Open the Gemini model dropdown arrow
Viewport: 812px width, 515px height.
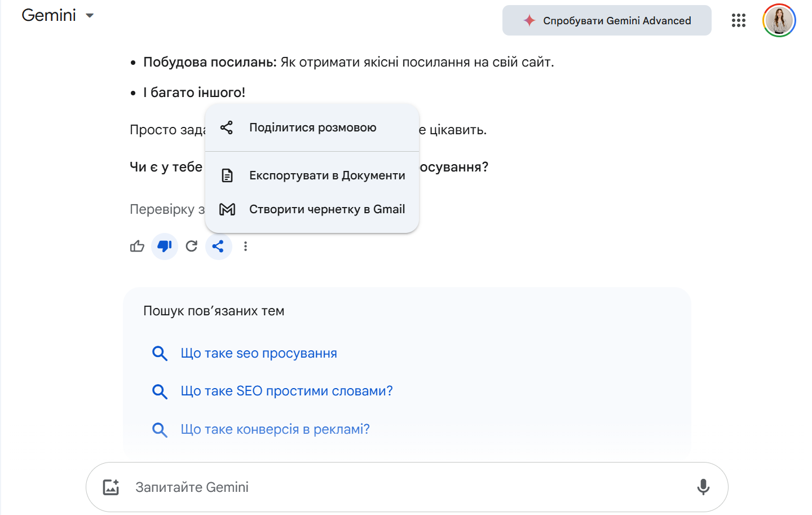coord(90,16)
